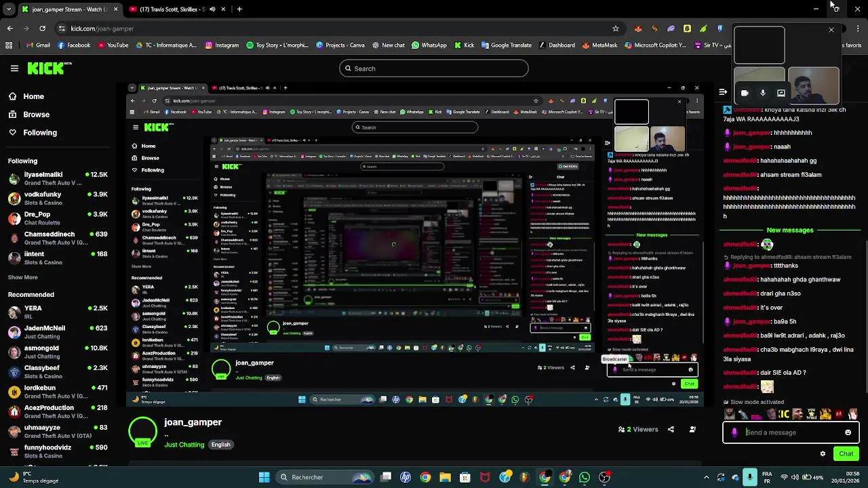Open the tab search dropdown arrow

(x=9, y=9)
